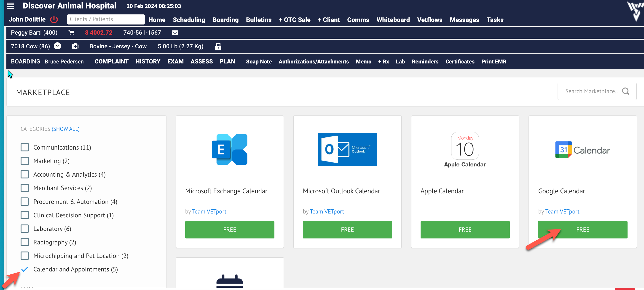Image resolution: width=644 pixels, height=290 pixels.
Task: Open the Whiteboard menu
Action: (x=393, y=20)
